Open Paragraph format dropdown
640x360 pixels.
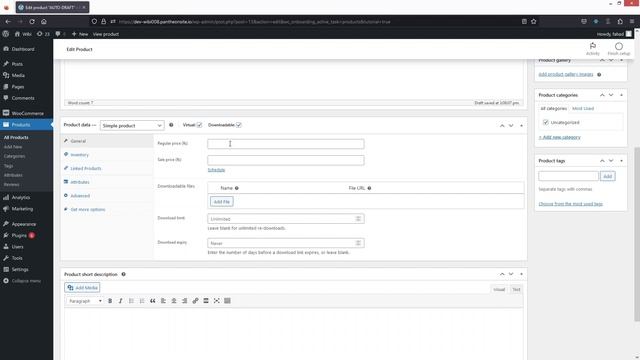(84, 301)
